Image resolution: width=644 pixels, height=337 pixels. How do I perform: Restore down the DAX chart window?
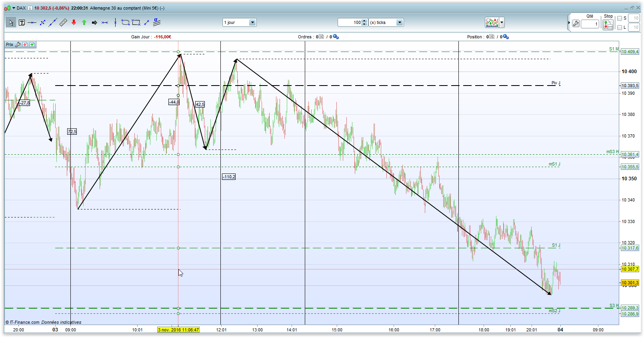pyautogui.click(x=632, y=8)
